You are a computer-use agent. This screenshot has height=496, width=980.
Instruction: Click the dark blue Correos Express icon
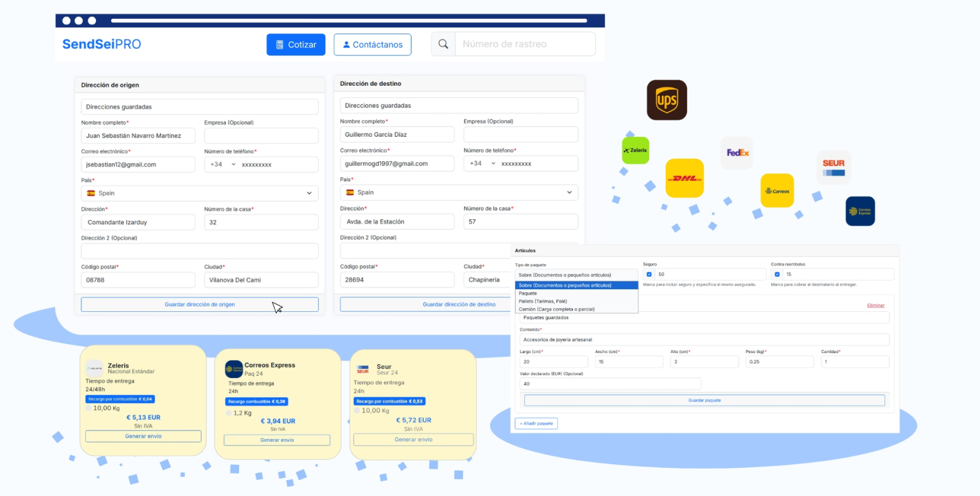(860, 211)
